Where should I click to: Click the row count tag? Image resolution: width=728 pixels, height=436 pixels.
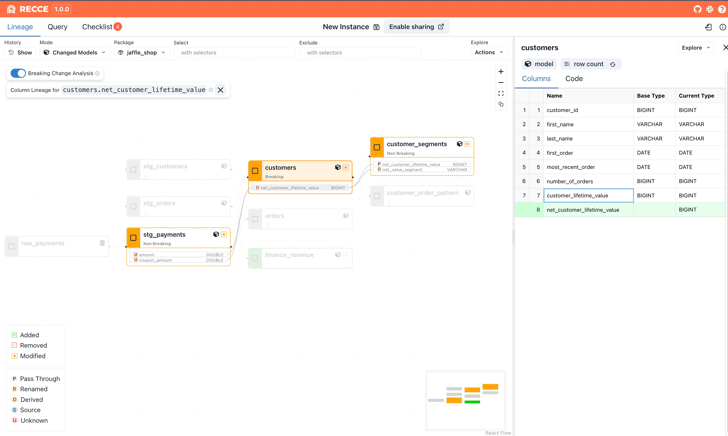tap(591, 64)
